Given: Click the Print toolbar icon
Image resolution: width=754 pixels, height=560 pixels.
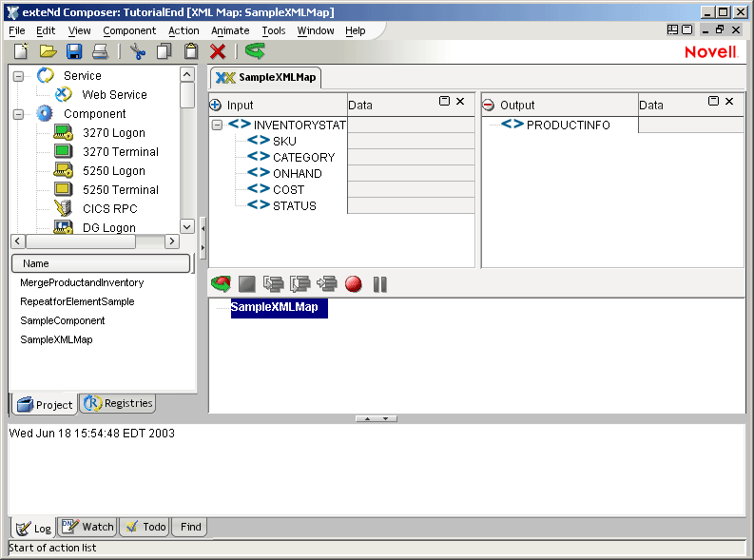Looking at the screenshot, I should 101,51.
